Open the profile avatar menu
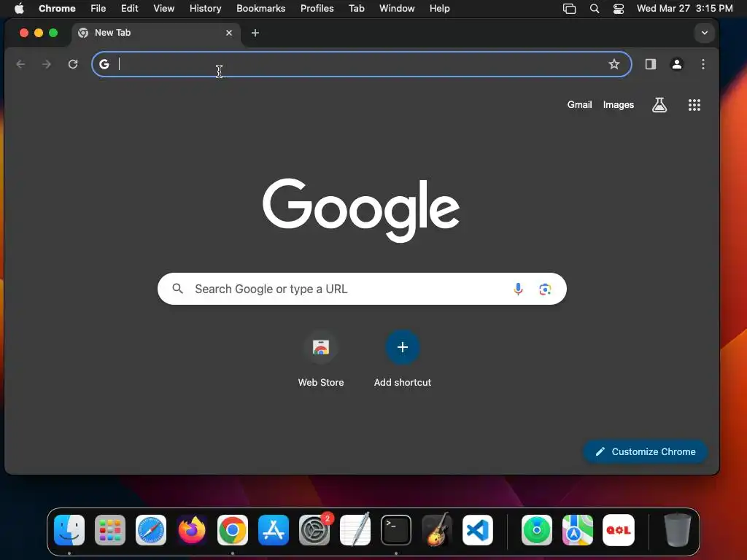 (676, 64)
